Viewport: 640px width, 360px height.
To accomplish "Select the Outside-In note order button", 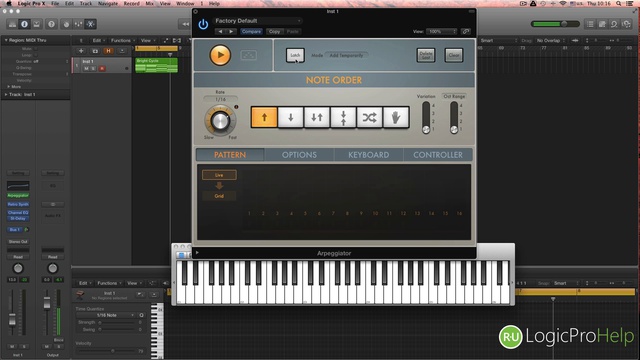I will tap(343, 118).
